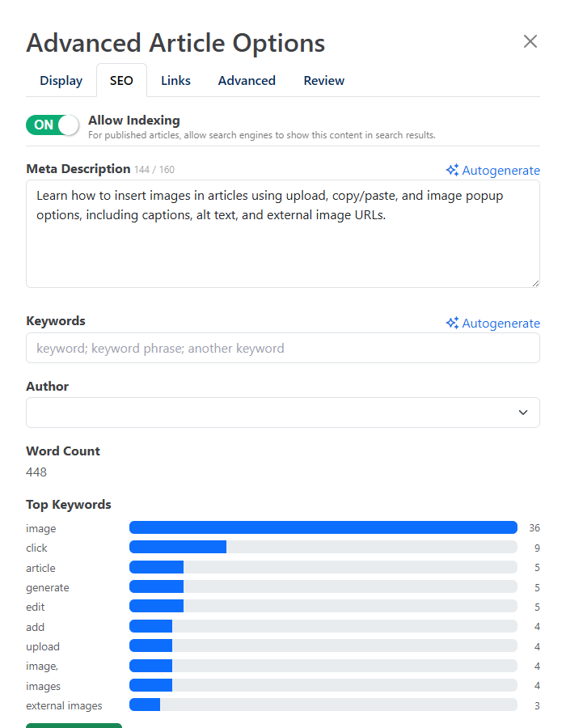Image resolution: width=566 pixels, height=728 pixels.
Task: Click the Top Keywords heading
Action: 69,505
